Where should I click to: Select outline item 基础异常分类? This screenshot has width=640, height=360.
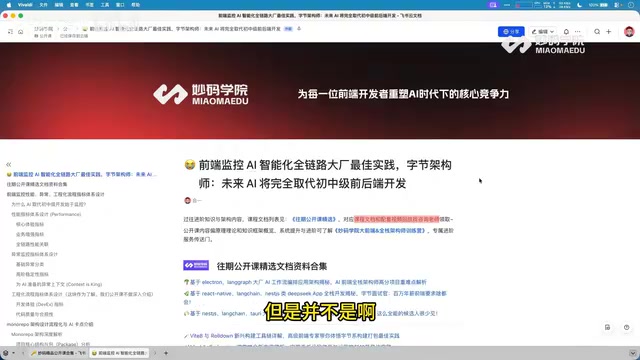(30, 264)
